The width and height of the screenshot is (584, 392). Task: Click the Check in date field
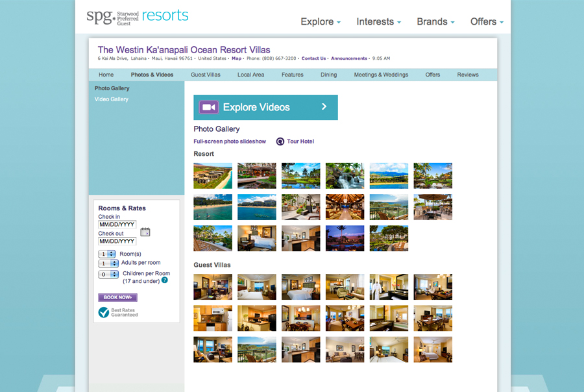click(x=117, y=225)
